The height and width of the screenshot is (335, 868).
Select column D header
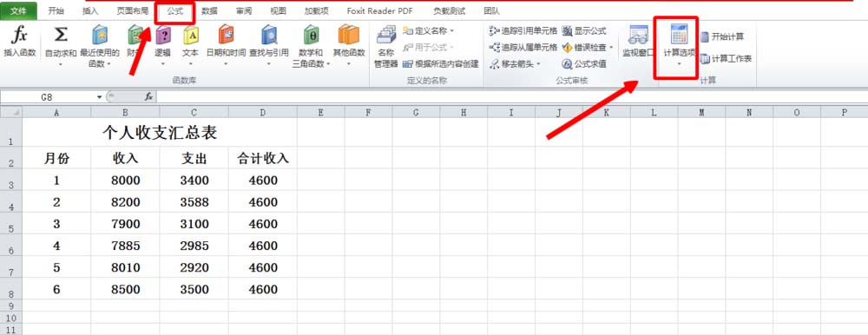click(x=263, y=113)
